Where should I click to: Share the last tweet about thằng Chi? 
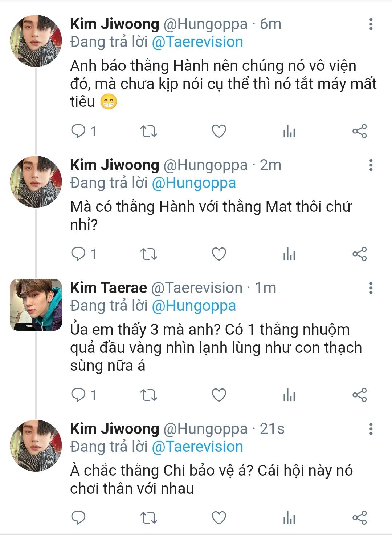tap(359, 517)
